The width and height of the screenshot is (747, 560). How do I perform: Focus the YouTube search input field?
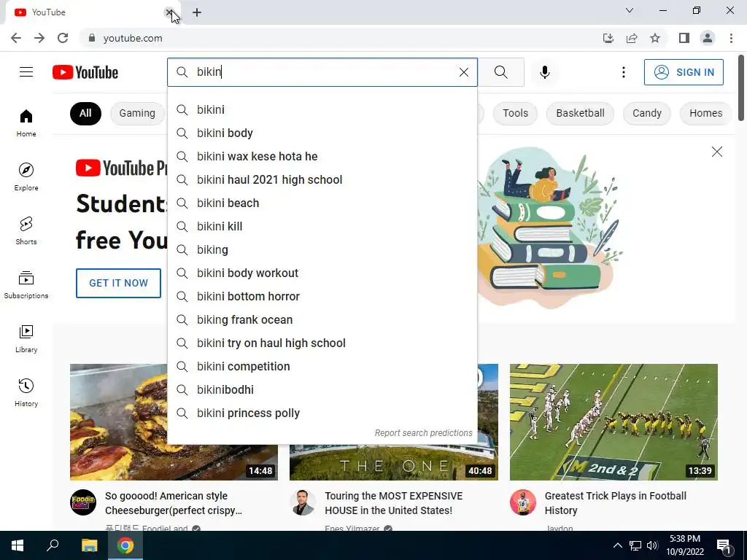click(324, 72)
